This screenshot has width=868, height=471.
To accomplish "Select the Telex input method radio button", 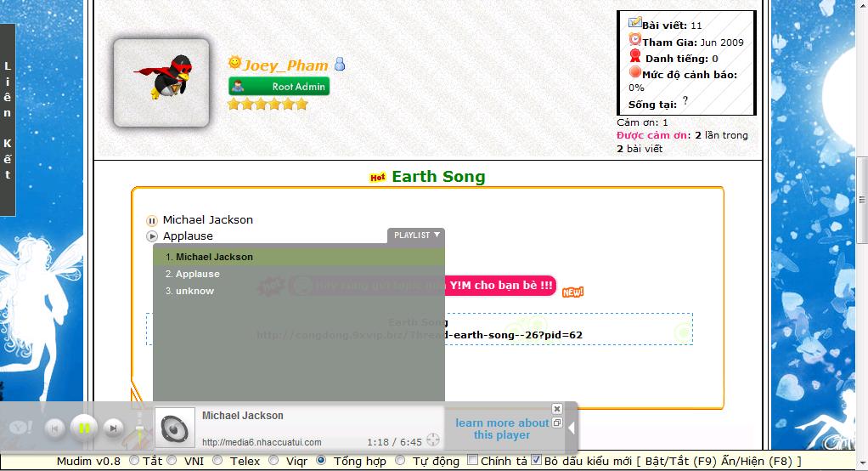I will tap(217, 461).
